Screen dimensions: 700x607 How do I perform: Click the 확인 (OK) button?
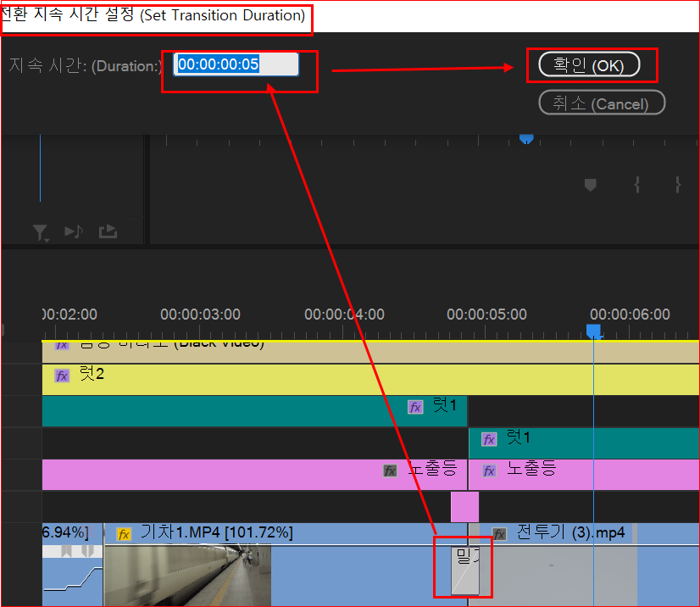click(589, 65)
